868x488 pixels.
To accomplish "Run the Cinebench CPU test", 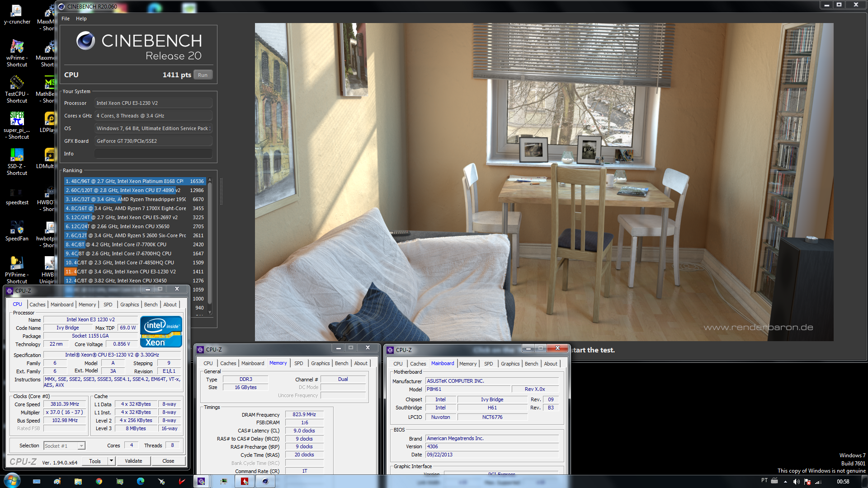I will pos(203,75).
